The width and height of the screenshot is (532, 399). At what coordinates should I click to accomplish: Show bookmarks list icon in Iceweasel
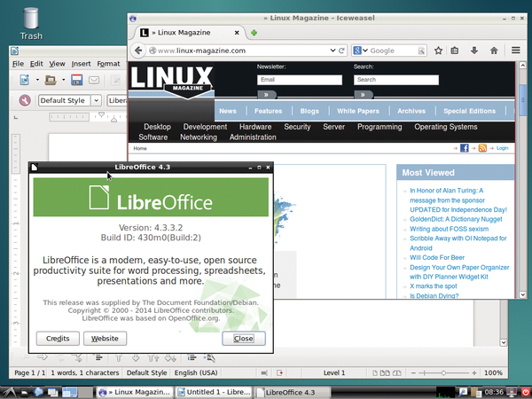pyautogui.click(x=455, y=51)
